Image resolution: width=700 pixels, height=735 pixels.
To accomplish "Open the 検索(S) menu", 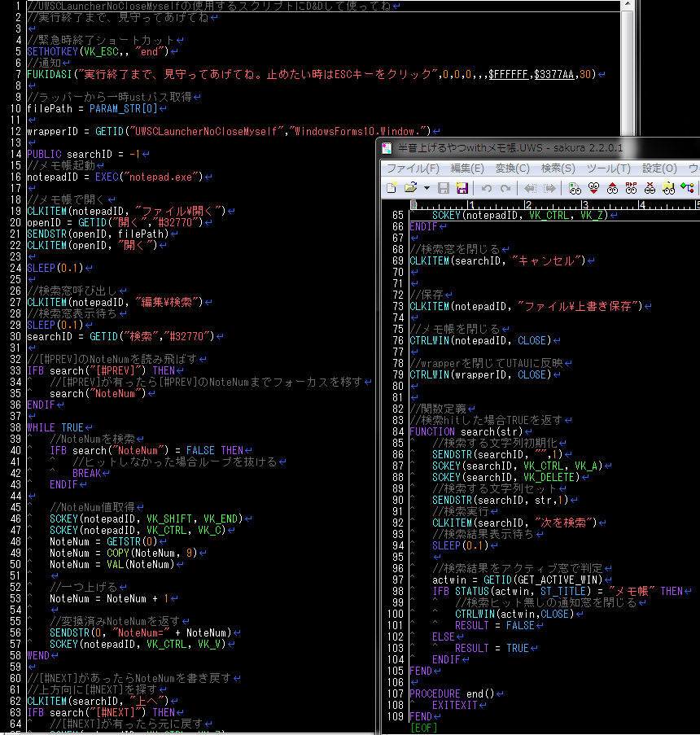I will [x=558, y=168].
